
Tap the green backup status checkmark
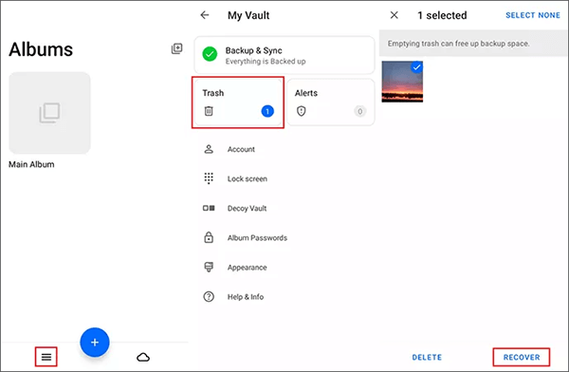pyautogui.click(x=210, y=54)
